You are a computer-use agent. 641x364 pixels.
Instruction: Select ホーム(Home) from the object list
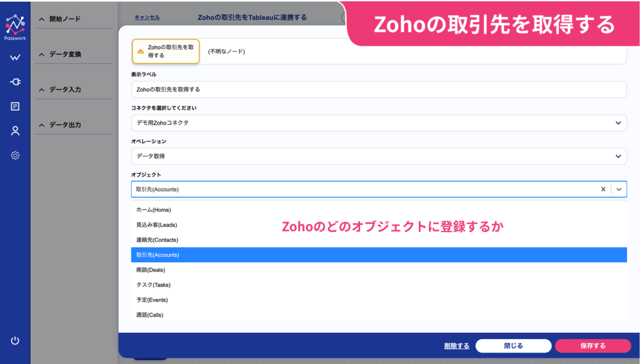379,210
